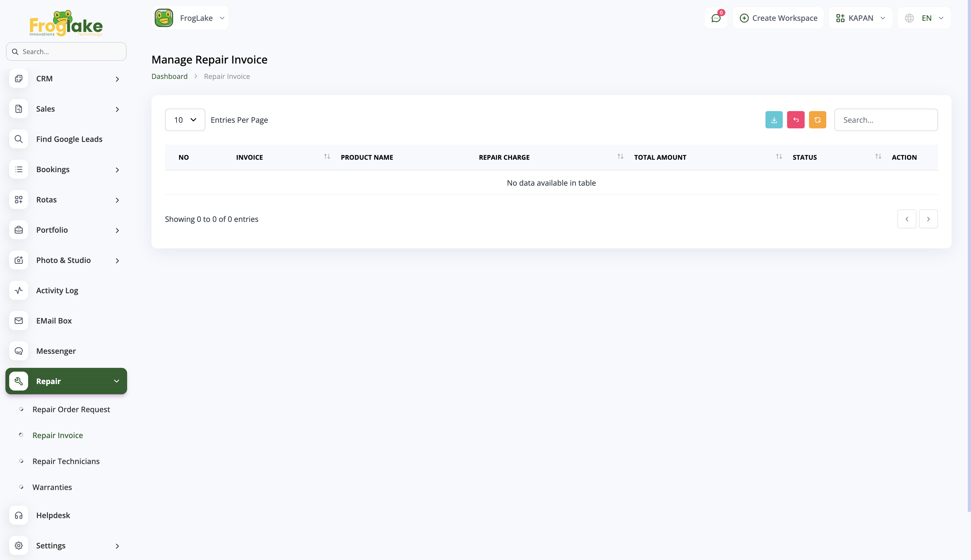
Task: Toggle sort on the Total Amount column
Action: tap(779, 156)
